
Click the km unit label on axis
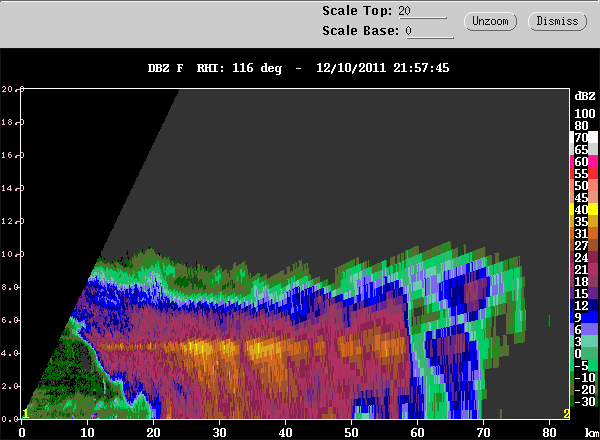[x=592, y=432]
